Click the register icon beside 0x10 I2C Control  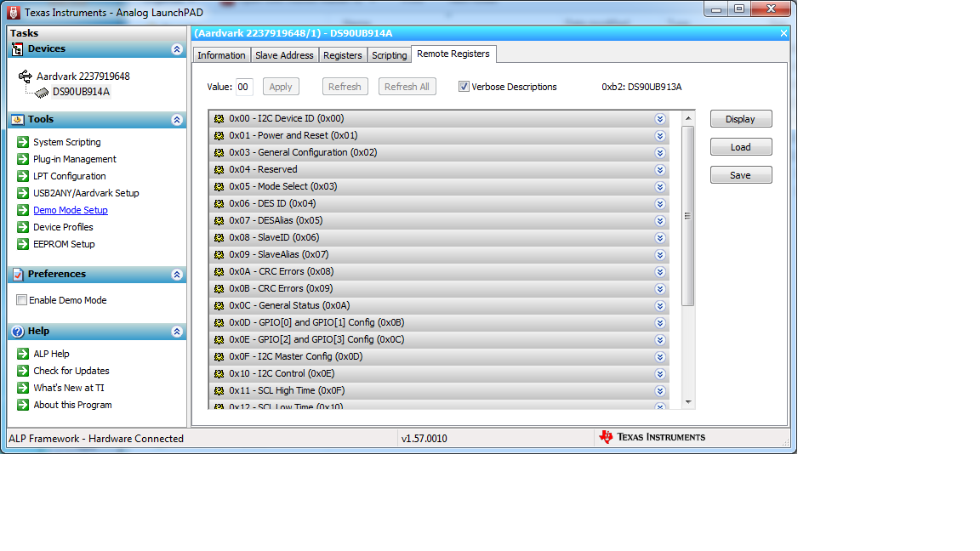tap(219, 373)
